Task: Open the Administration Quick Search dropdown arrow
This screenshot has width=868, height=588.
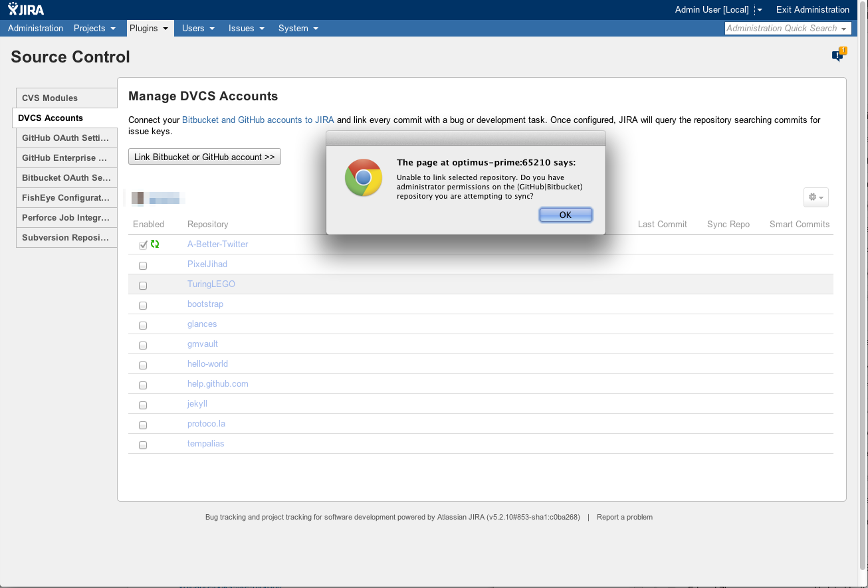Action: (844, 29)
